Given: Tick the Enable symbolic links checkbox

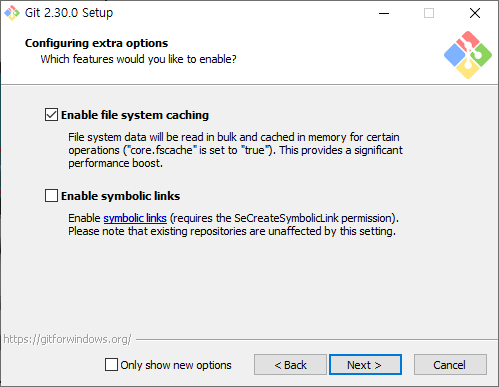Looking at the screenshot, I should pyautogui.click(x=51, y=196).
